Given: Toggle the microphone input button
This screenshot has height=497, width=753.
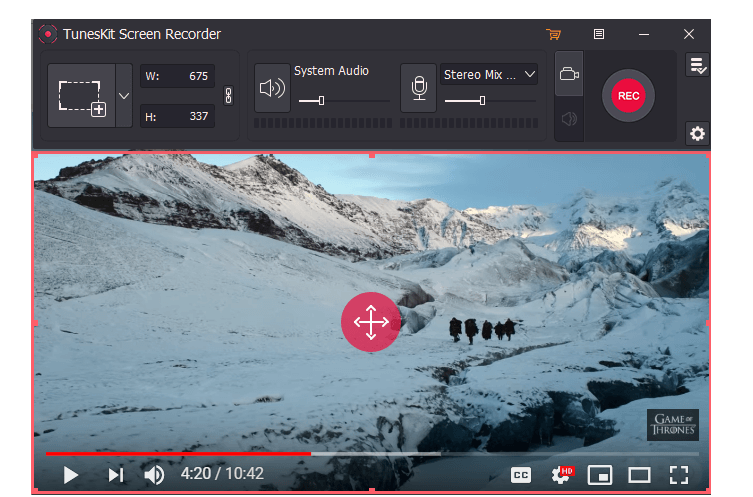Looking at the screenshot, I should pyautogui.click(x=419, y=88).
